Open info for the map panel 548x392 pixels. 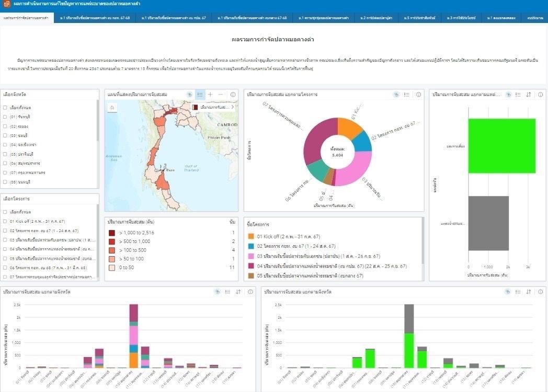coord(233,95)
